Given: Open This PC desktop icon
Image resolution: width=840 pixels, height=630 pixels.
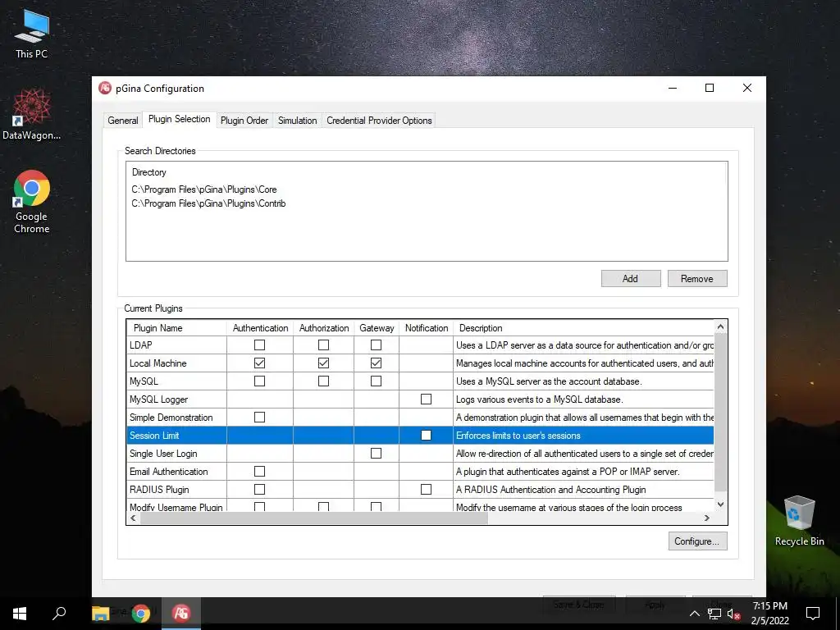Looking at the screenshot, I should click(32, 34).
